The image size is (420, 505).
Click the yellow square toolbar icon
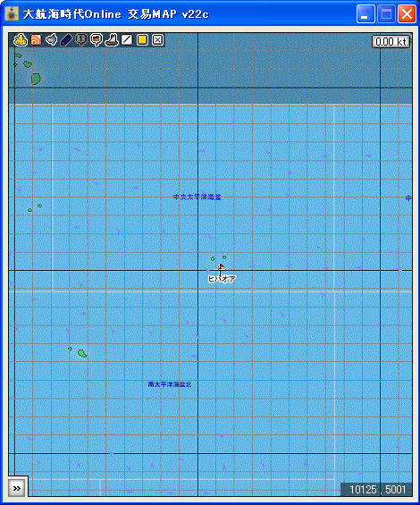click(x=142, y=40)
